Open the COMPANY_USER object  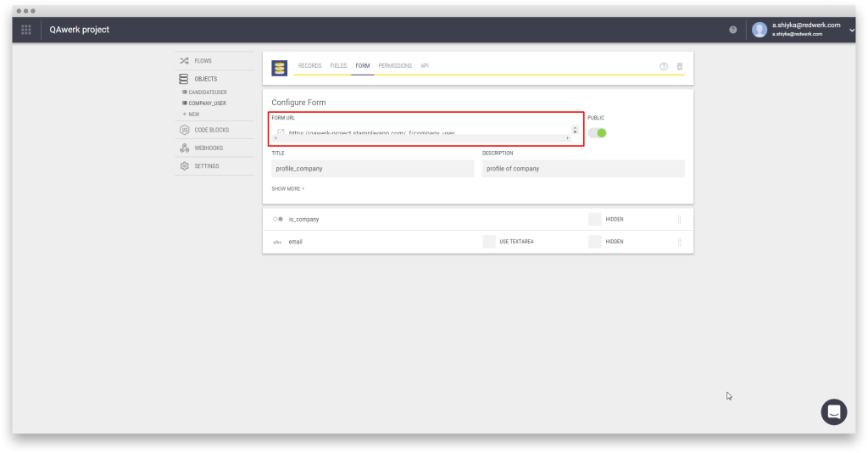(x=207, y=103)
